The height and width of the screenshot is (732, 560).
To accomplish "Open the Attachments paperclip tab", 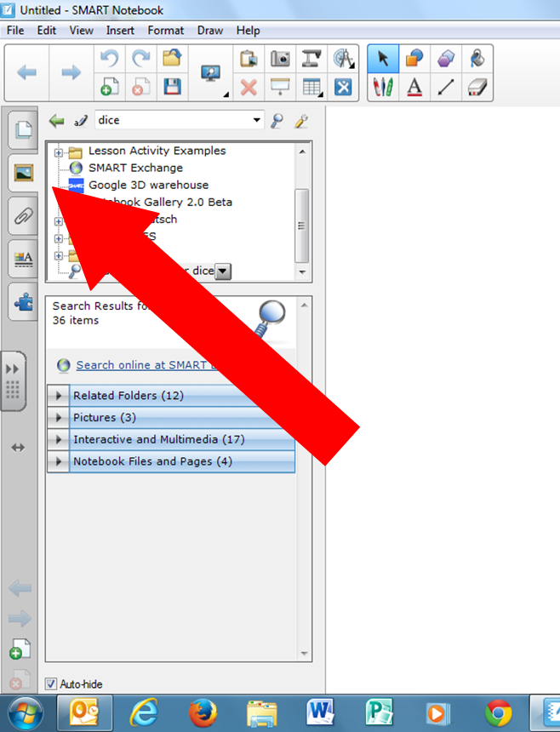I will (23, 216).
